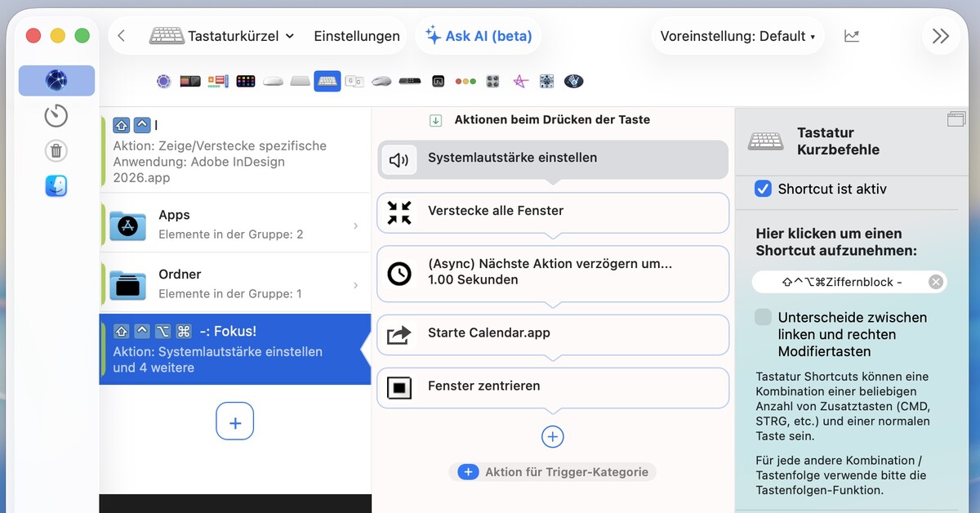Click the window arrangement icon above Tastatur Kurzbefehle
The width and height of the screenshot is (980, 513).
click(x=956, y=119)
